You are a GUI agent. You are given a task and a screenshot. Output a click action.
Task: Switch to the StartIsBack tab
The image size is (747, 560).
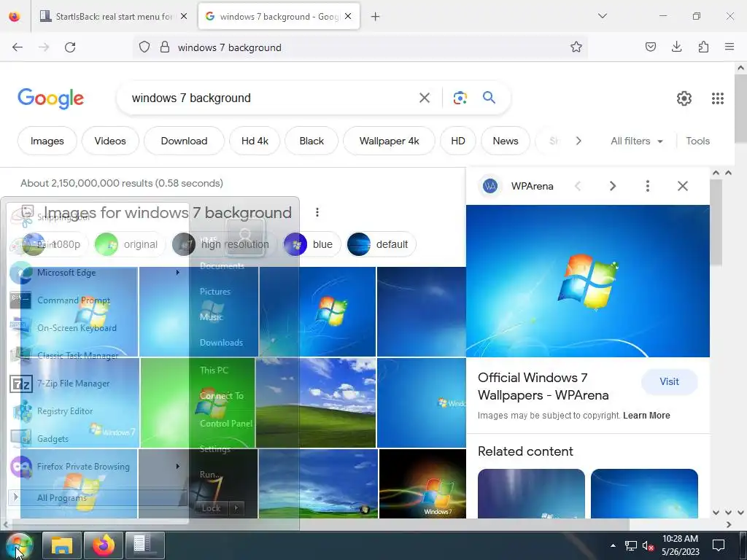coord(114,17)
